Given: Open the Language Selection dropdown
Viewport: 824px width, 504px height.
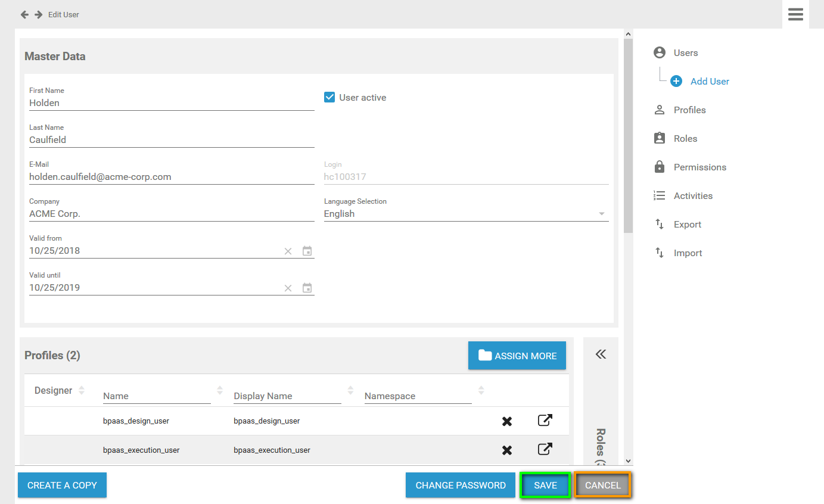Looking at the screenshot, I should [466, 214].
